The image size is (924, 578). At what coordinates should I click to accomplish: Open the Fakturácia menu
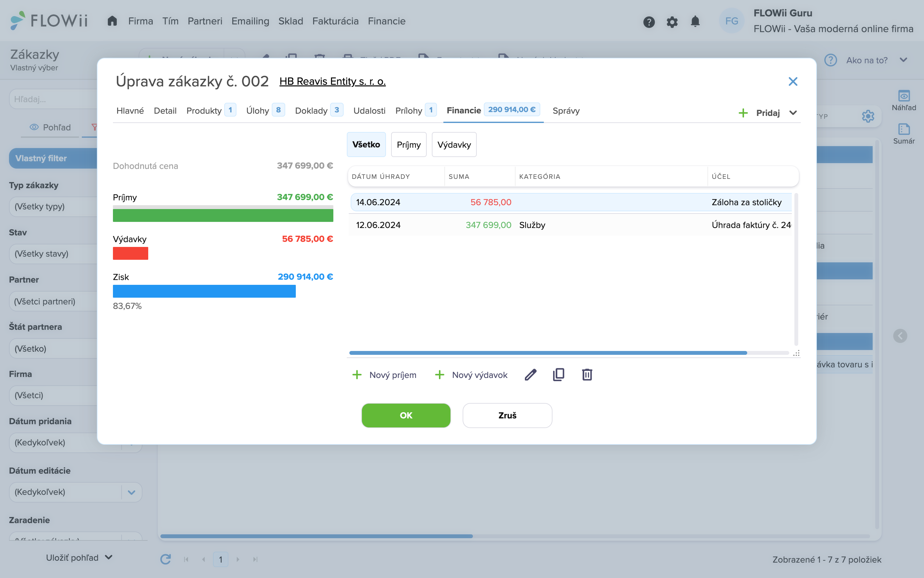click(x=335, y=21)
